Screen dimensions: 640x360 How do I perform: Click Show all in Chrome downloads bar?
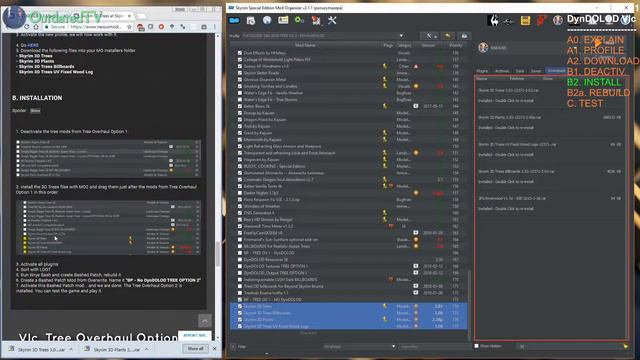pos(195,349)
